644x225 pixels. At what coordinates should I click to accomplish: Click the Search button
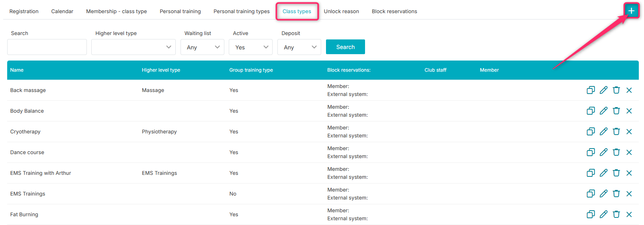346,47
